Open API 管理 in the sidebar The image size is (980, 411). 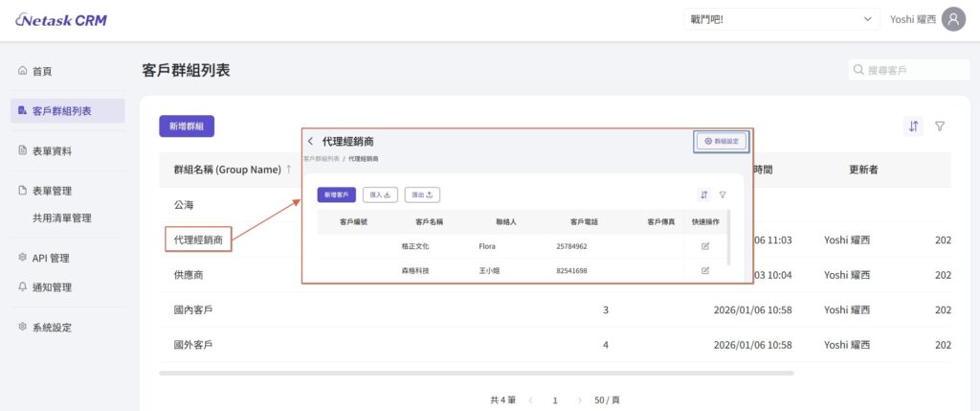(51, 258)
